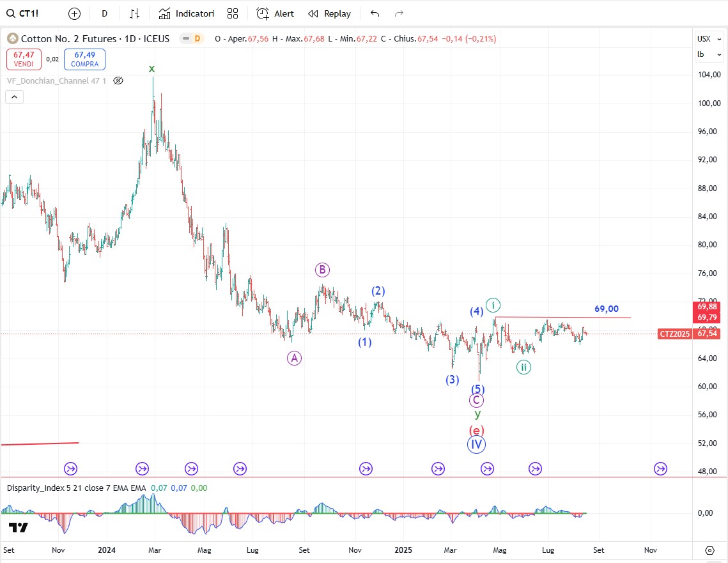Open time axis settings icon bottom right
The width and height of the screenshot is (728, 563).
click(709, 550)
